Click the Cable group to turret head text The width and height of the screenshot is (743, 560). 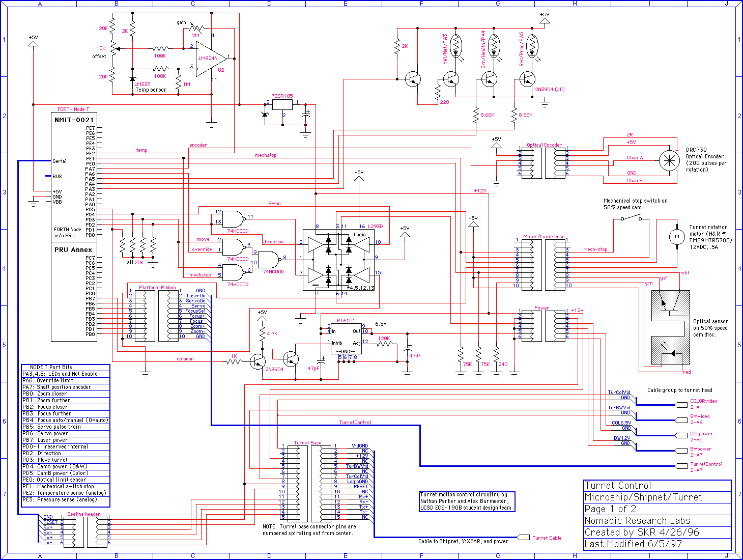coord(679,390)
